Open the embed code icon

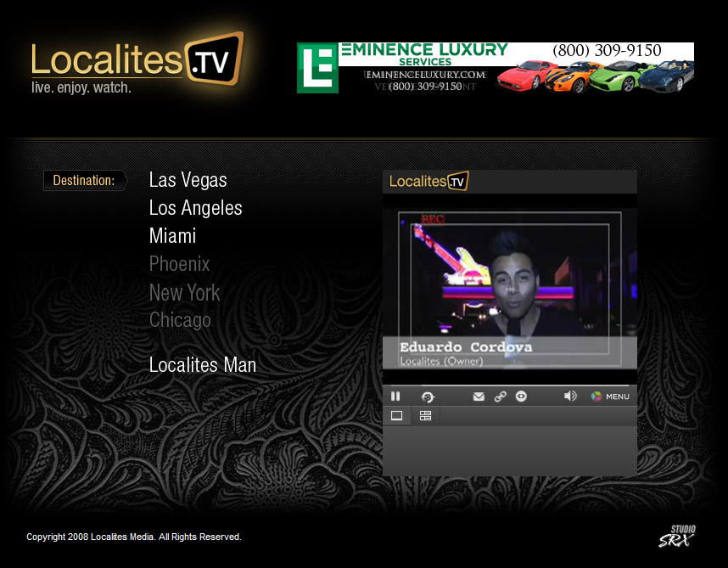[x=521, y=396]
